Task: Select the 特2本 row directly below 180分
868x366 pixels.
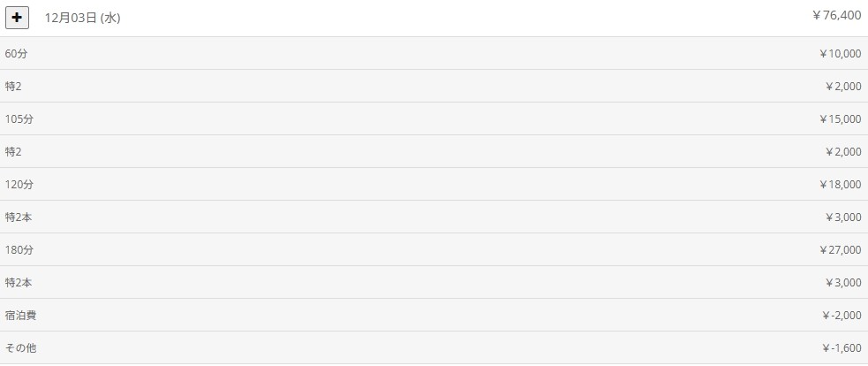Action: click(x=19, y=283)
